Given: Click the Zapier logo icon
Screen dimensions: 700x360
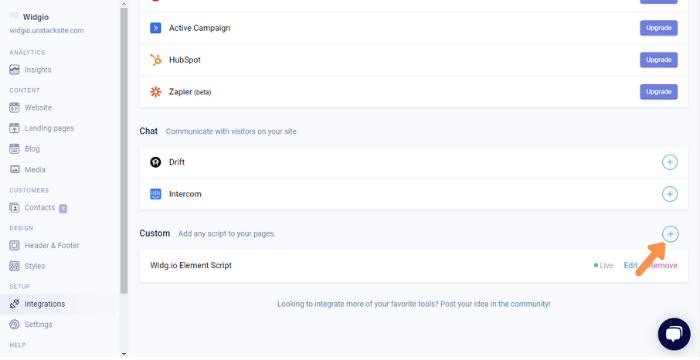Looking at the screenshot, I should click(155, 92).
